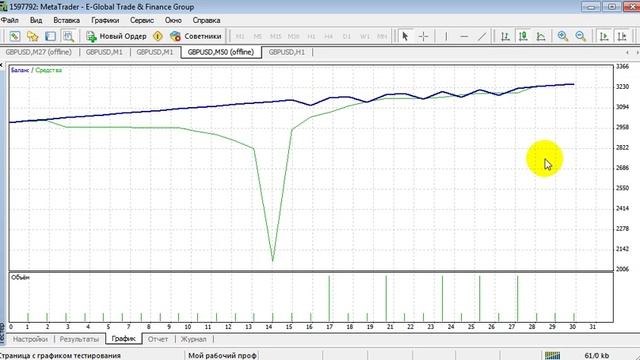Open the Настройки tester tab
The width and height of the screenshot is (640, 360).
(x=30, y=339)
